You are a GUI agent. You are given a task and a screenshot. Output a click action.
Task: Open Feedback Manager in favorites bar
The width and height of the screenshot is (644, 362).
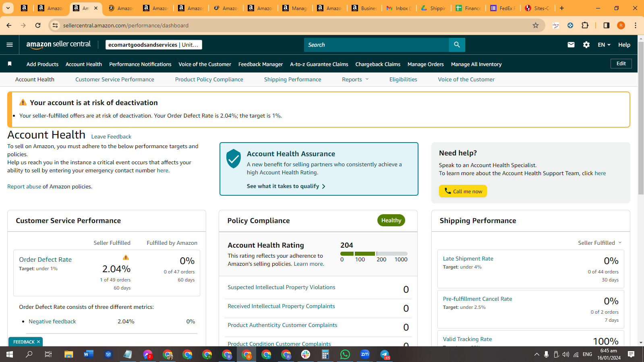tap(261, 64)
